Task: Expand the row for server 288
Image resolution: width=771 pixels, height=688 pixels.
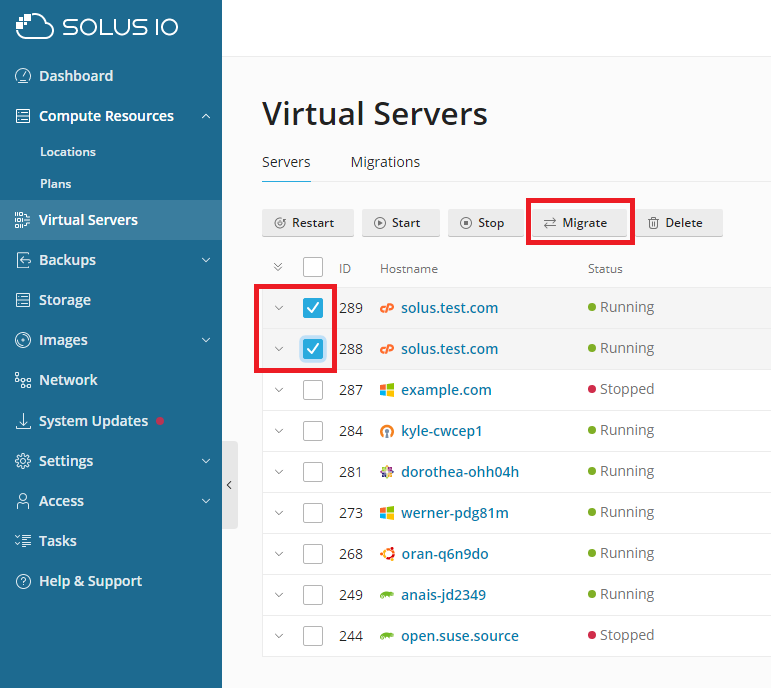Action: coord(279,349)
